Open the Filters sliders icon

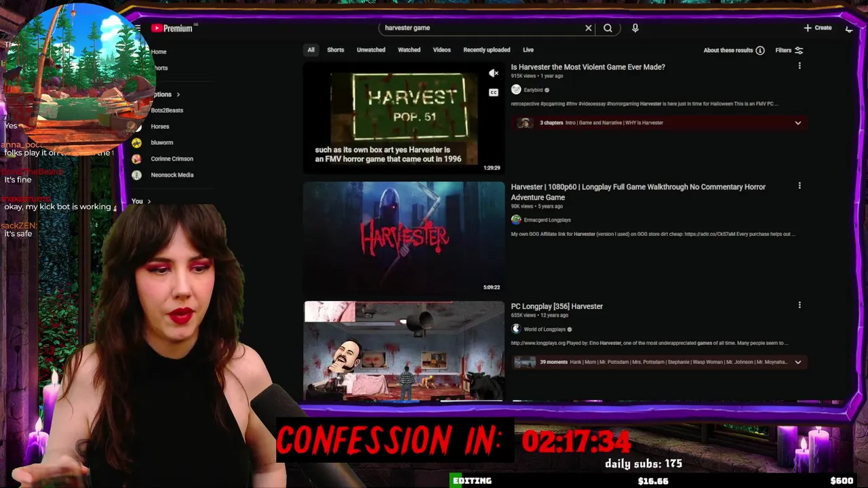[799, 50]
